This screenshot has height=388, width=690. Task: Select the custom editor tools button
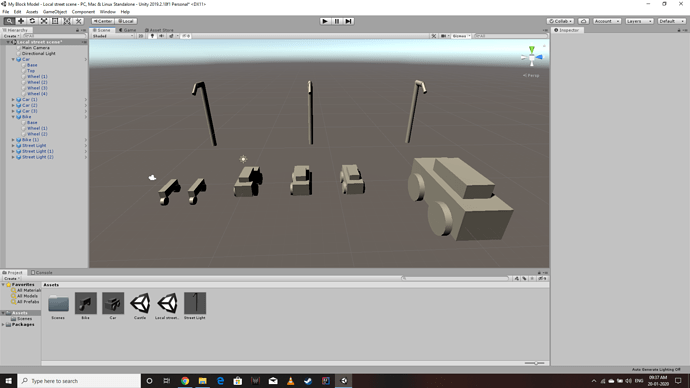78,21
